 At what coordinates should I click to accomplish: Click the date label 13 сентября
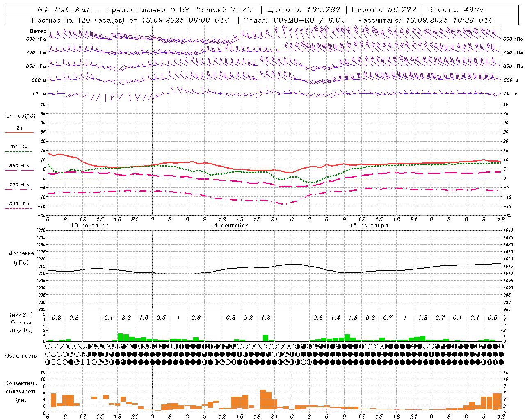point(90,226)
